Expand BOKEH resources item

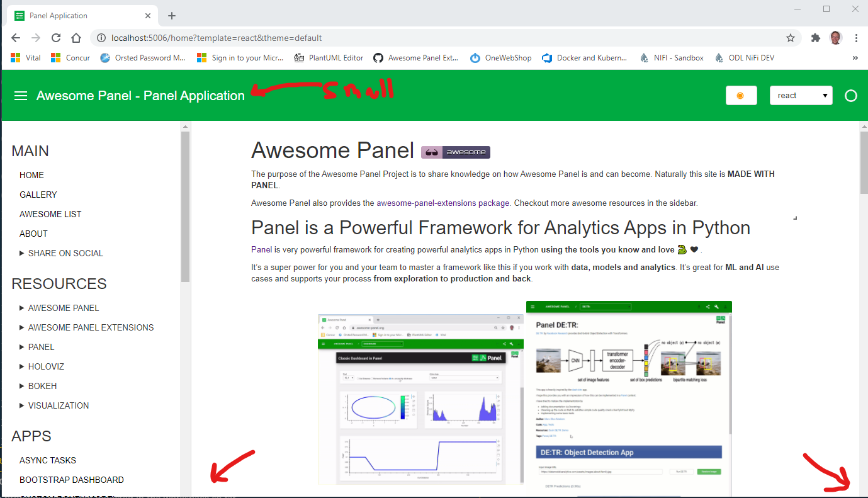coord(37,386)
